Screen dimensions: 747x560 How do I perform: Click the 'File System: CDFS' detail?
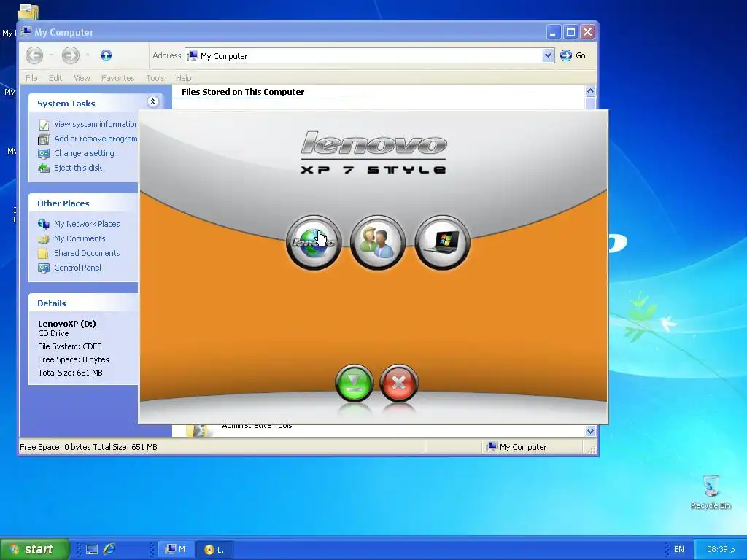pyautogui.click(x=69, y=346)
